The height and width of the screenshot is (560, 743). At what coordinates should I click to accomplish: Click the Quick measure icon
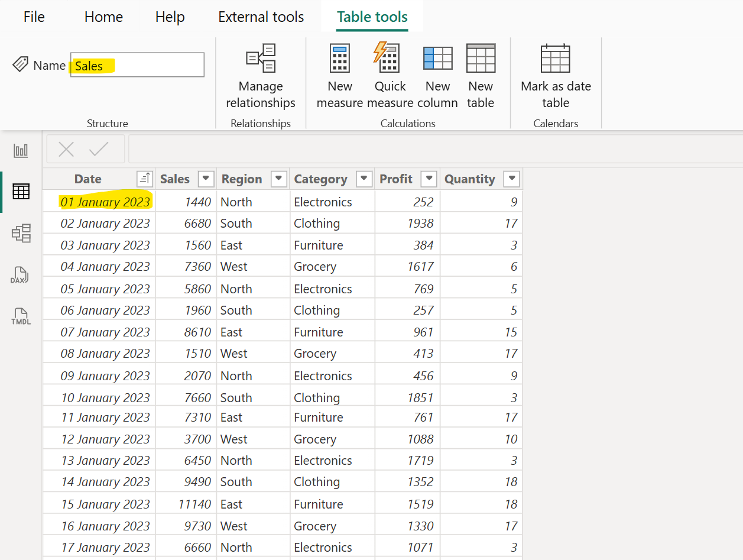pos(390,58)
